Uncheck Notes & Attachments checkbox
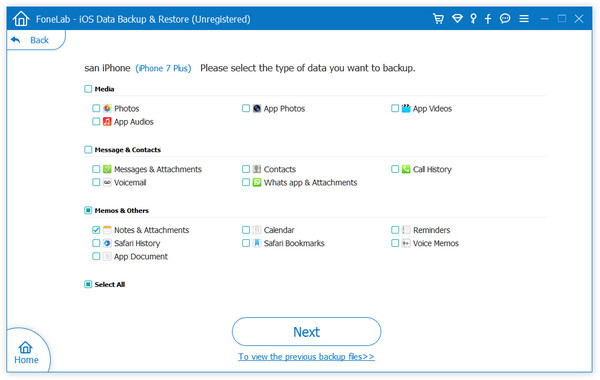The height and width of the screenshot is (380, 600). point(96,230)
